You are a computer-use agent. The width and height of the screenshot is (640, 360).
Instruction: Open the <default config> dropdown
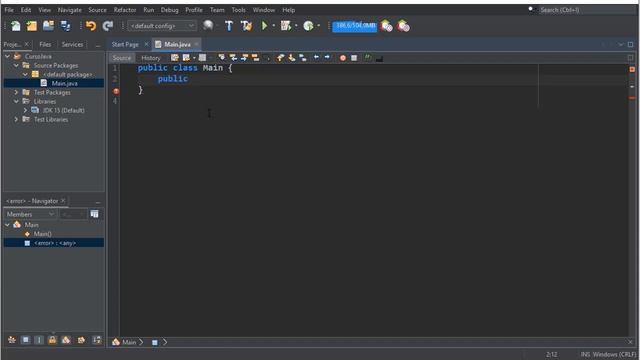click(162, 26)
